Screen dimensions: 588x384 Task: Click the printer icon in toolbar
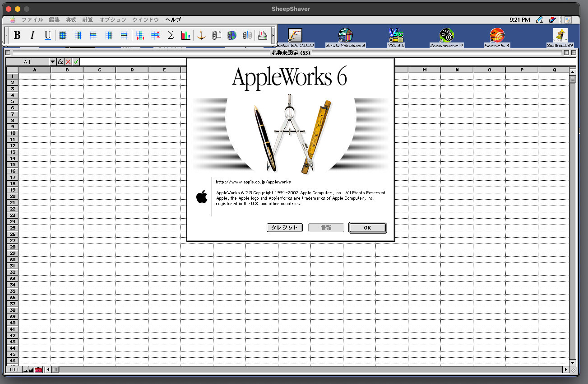tap(262, 35)
